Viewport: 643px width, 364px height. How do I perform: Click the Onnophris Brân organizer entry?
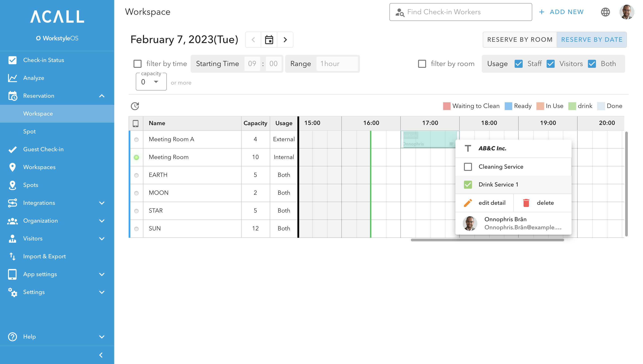[x=514, y=223]
